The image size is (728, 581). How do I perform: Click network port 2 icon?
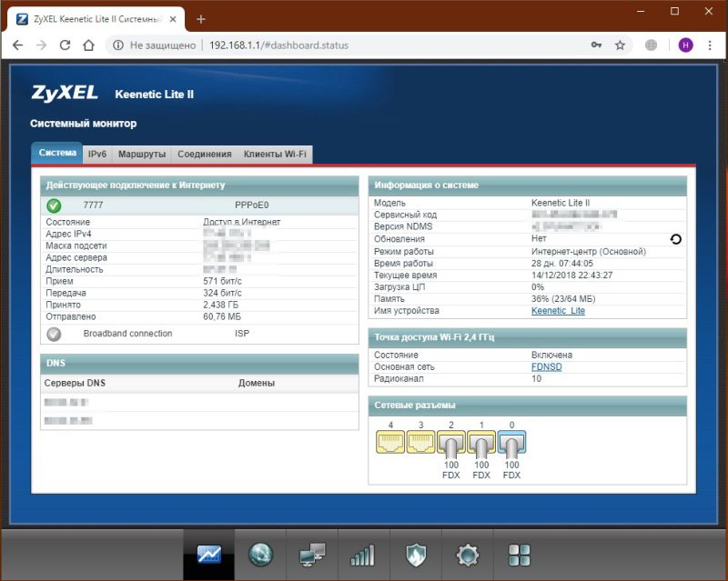[450, 442]
